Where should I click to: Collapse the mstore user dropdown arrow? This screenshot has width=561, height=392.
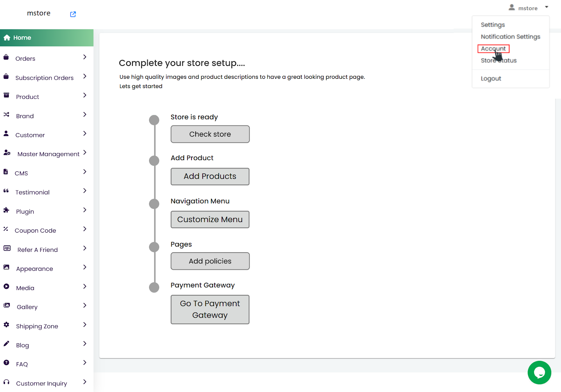tap(547, 7)
